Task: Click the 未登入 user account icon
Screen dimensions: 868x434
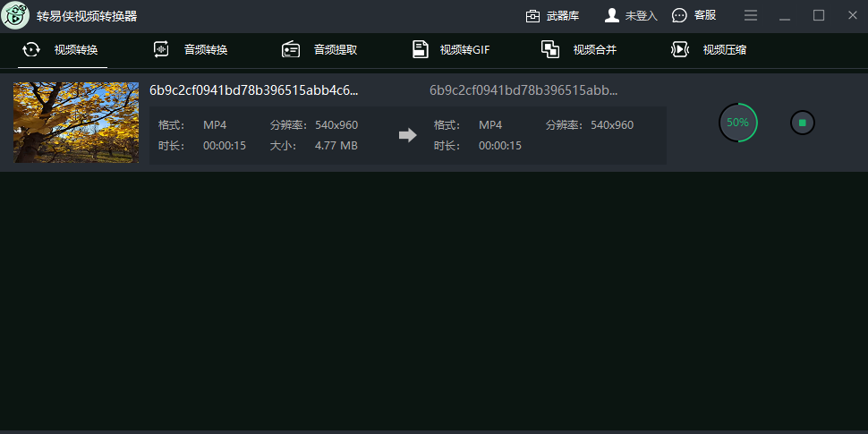Action: 612,16
